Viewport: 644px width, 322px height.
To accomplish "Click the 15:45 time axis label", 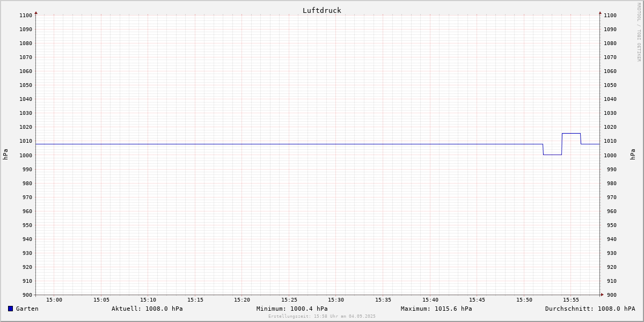I will point(477,300).
